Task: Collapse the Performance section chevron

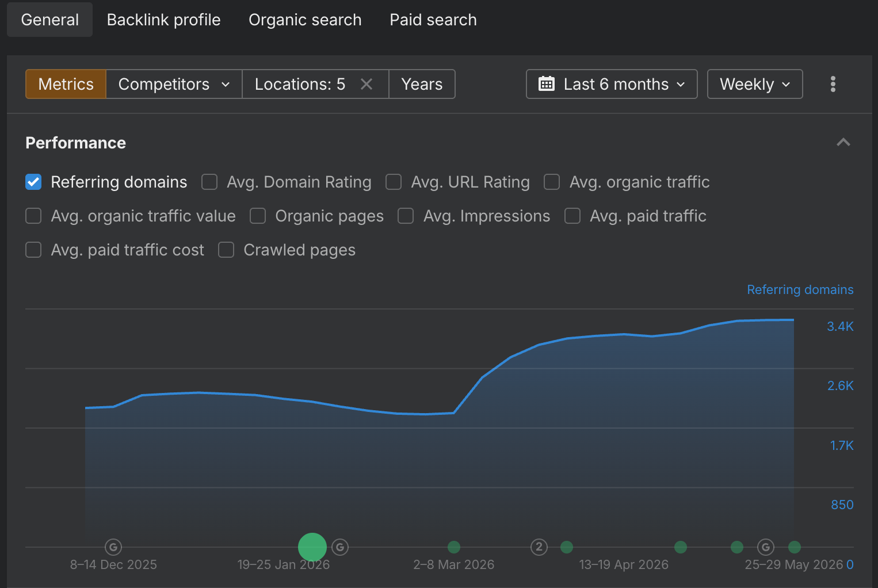Action: click(x=843, y=142)
